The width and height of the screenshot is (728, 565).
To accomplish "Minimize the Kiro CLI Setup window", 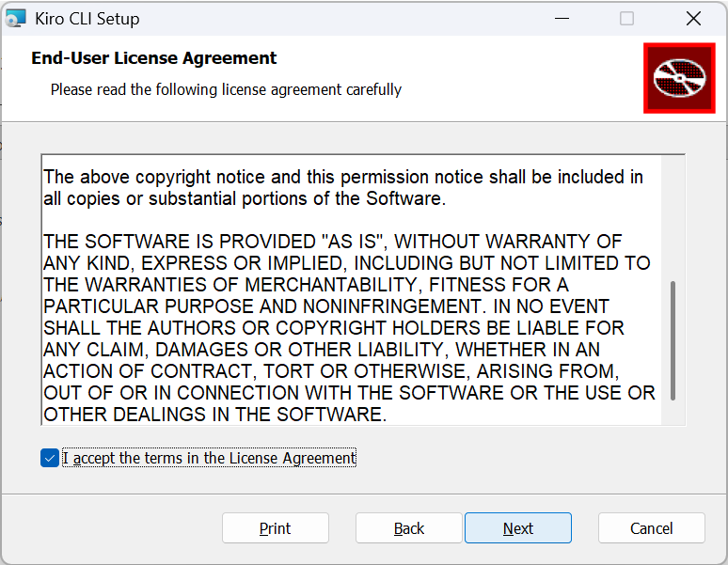I will click(562, 19).
